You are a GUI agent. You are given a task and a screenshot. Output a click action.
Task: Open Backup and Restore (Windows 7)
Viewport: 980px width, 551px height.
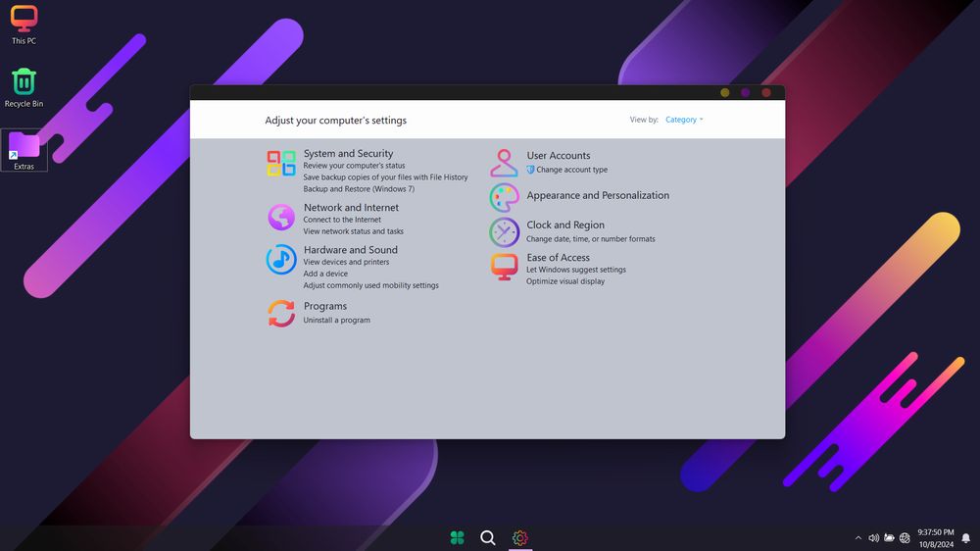[x=359, y=189]
